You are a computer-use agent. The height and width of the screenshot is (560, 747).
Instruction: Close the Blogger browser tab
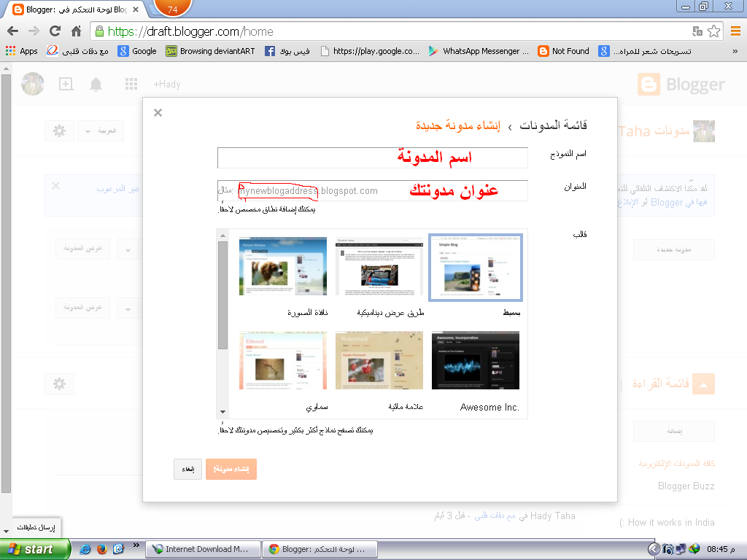coord(136,9)
